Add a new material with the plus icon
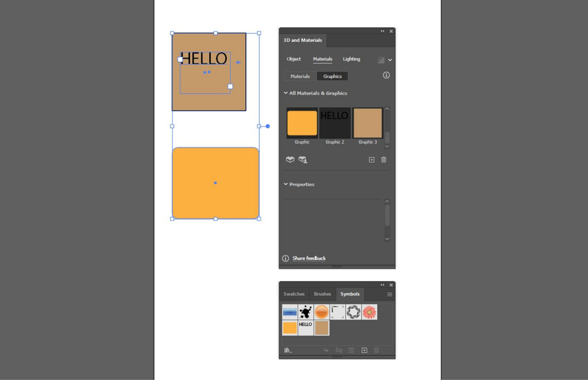588x380 pixels. tap(371, 160)
